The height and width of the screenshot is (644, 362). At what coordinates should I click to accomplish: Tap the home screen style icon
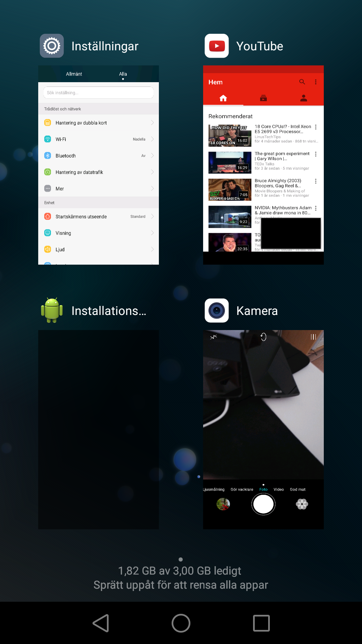48,216
